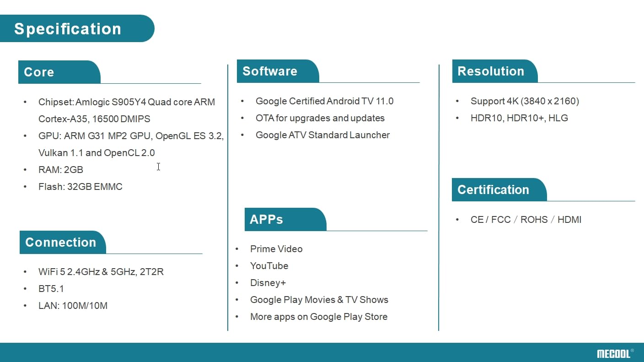Click the MECOOL logo in the footer
Viewport: 644px width, 362px height.
click(614, 353)
